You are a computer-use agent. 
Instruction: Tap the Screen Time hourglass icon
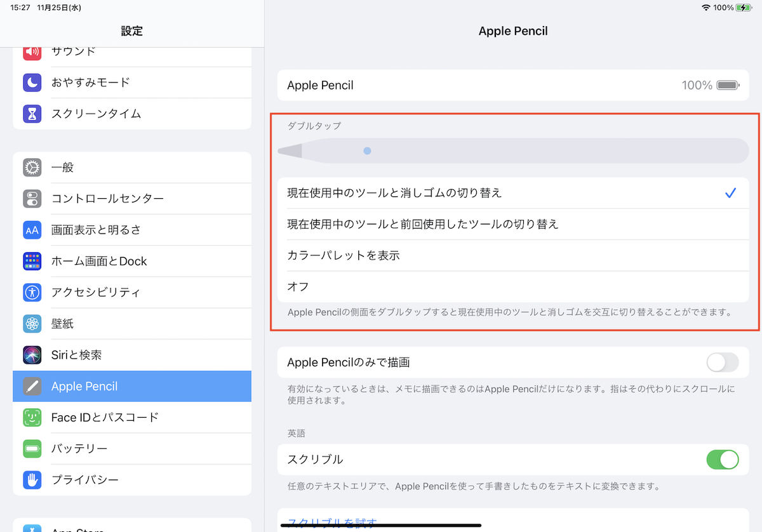(32, 114)
